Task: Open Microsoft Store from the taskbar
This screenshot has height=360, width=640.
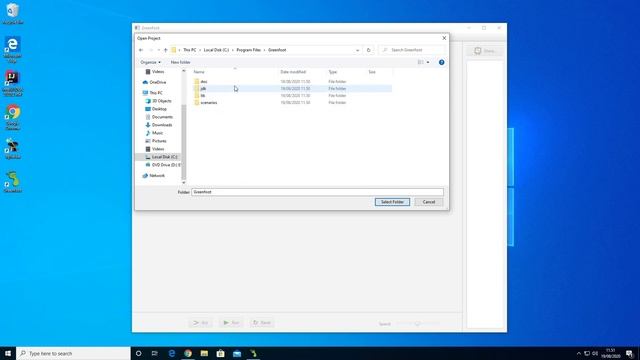Action: click(x=220, y=353)
